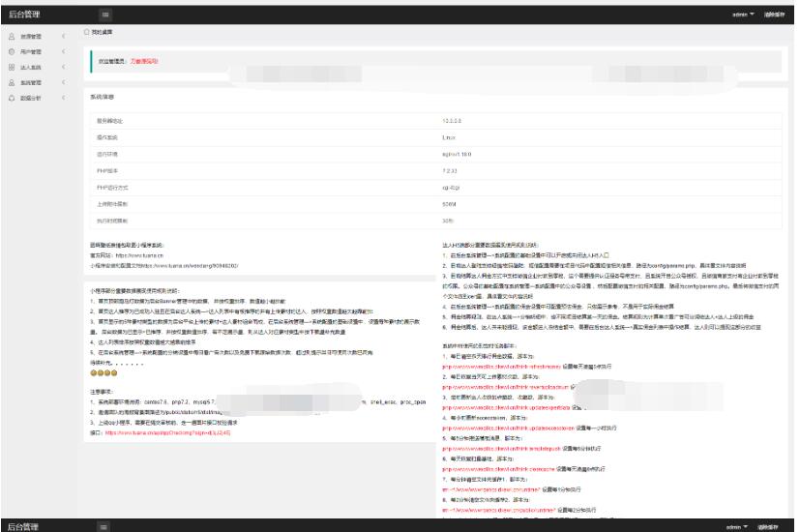
Task: Expand 数据分析 using its chevron arrow
Action: pos(63,98)
